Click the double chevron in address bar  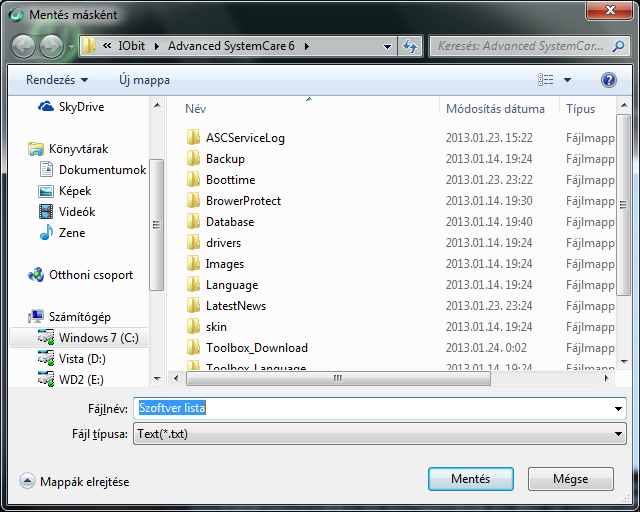[107, 46]
